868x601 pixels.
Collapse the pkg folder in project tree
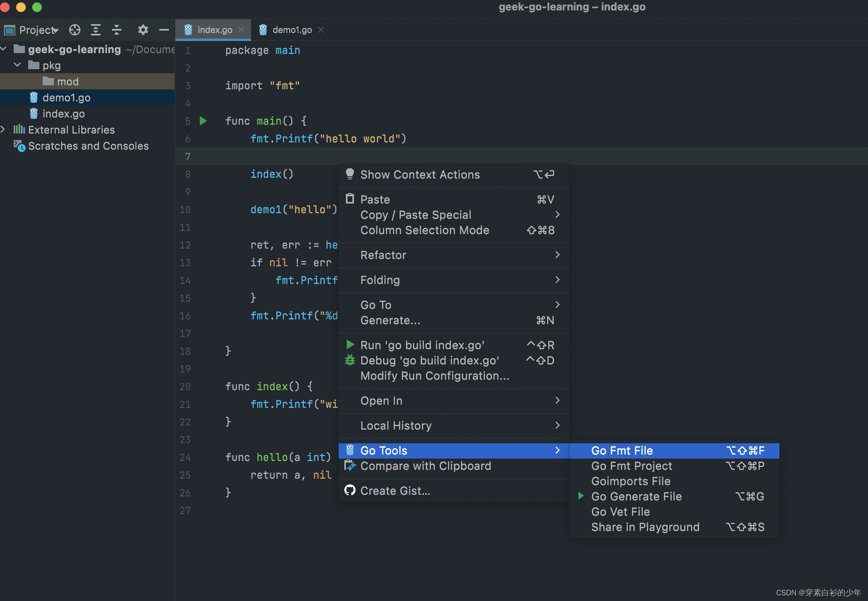pos(17,65)
